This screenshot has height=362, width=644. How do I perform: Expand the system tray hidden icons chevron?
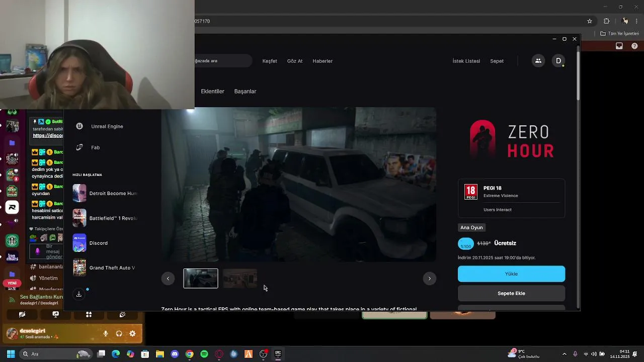[x=564, y=354]
